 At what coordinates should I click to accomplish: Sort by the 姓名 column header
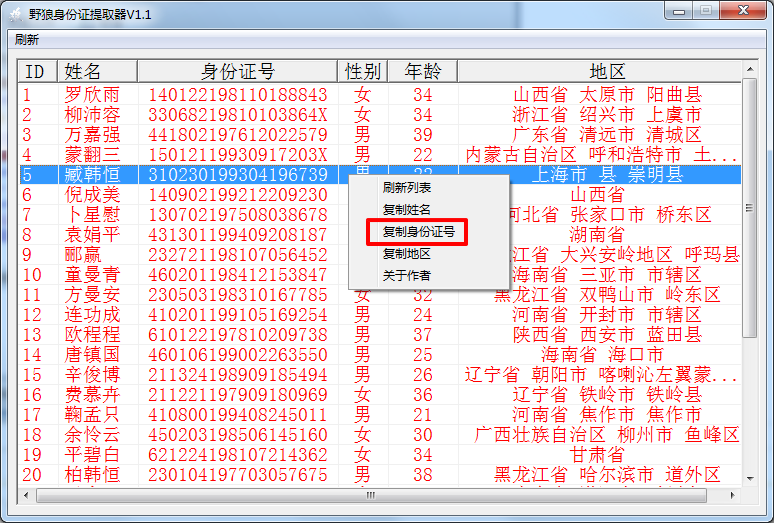coord(97,71)
